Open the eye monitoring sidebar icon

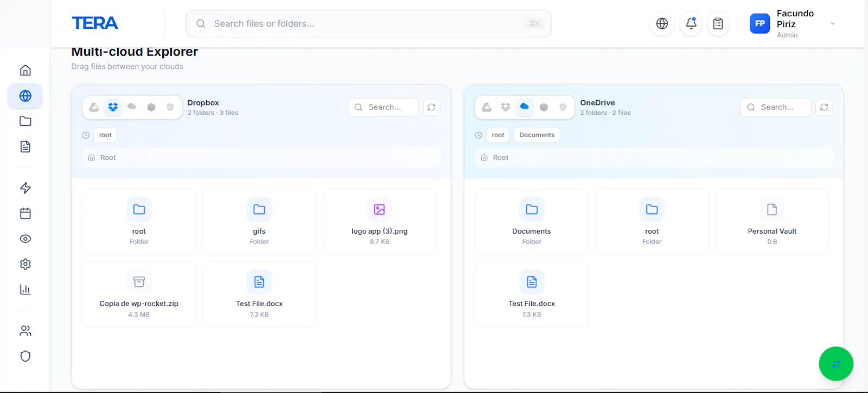(25, 239)
